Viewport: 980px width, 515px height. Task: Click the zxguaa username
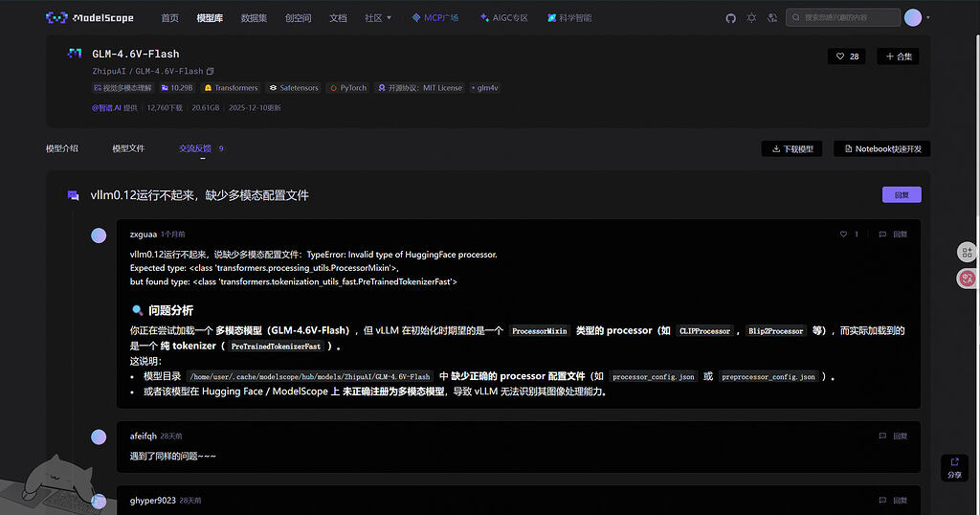144,235
